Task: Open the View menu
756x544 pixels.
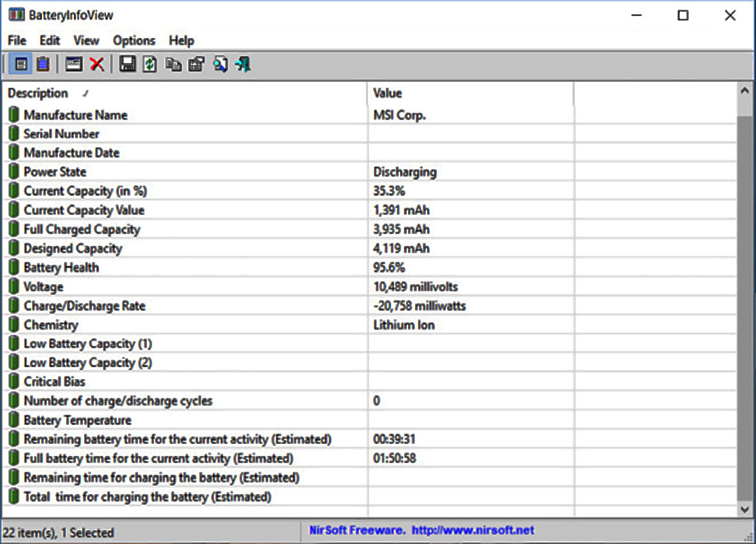Action: [x=86, y=40]
